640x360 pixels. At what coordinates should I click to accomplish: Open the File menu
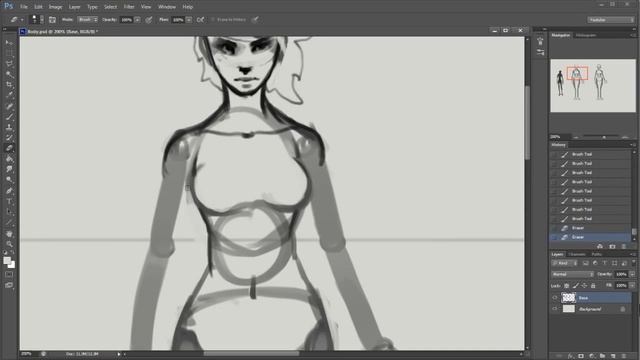point(24,7)
